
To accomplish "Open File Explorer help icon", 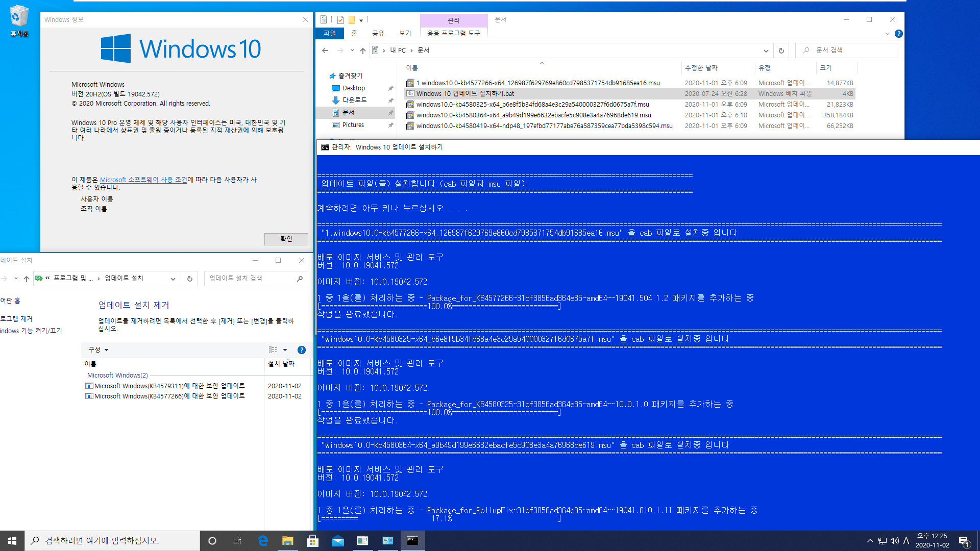I will [898, 34].
